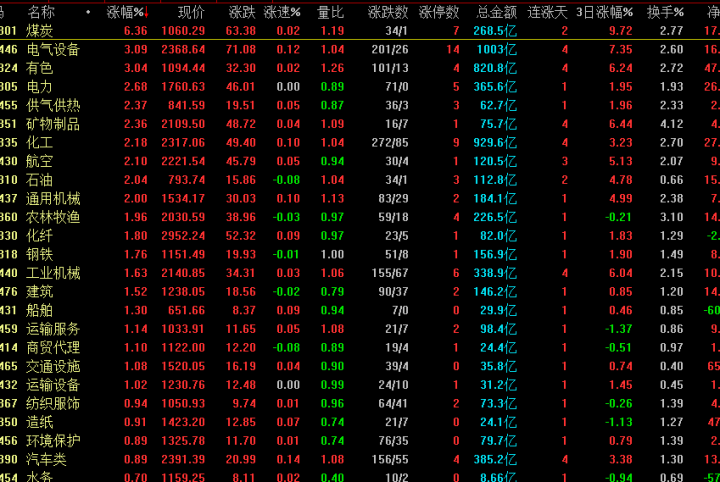
Task: Click the 涨速% column header
Action: [283, 13]
